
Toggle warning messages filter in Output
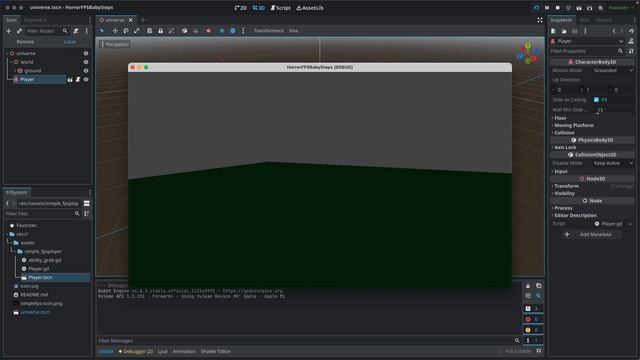tap(533, 330)
